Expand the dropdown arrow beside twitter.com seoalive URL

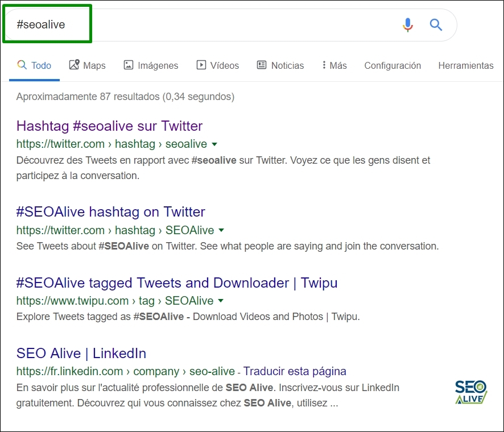(215, 144)
